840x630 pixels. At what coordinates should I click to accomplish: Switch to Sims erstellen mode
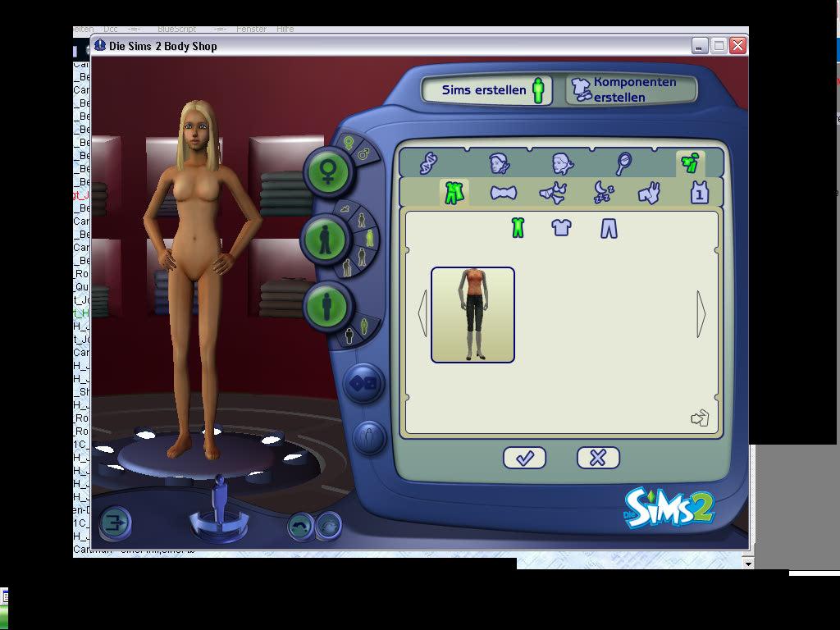coord(487,90)
